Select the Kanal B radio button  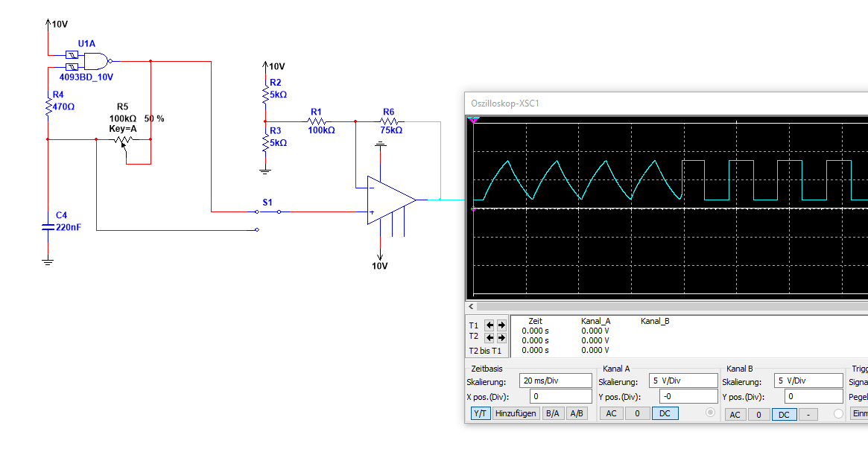(838, 414)
